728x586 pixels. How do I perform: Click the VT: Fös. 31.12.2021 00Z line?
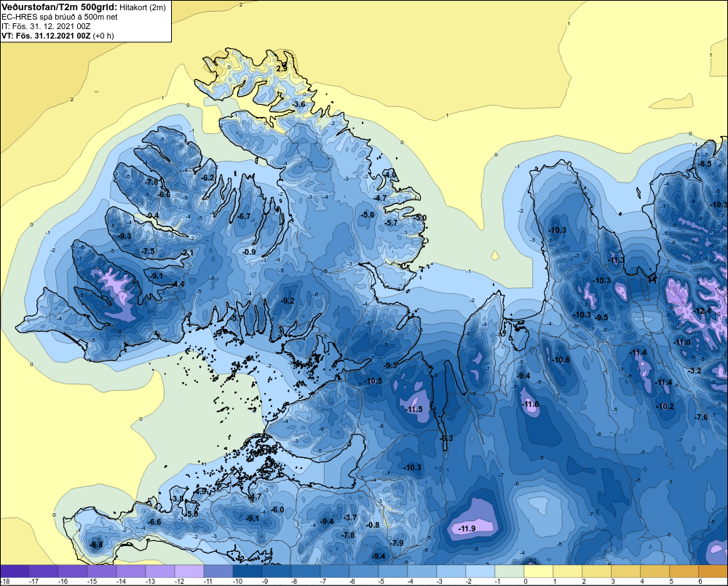(x=58, y=36)
